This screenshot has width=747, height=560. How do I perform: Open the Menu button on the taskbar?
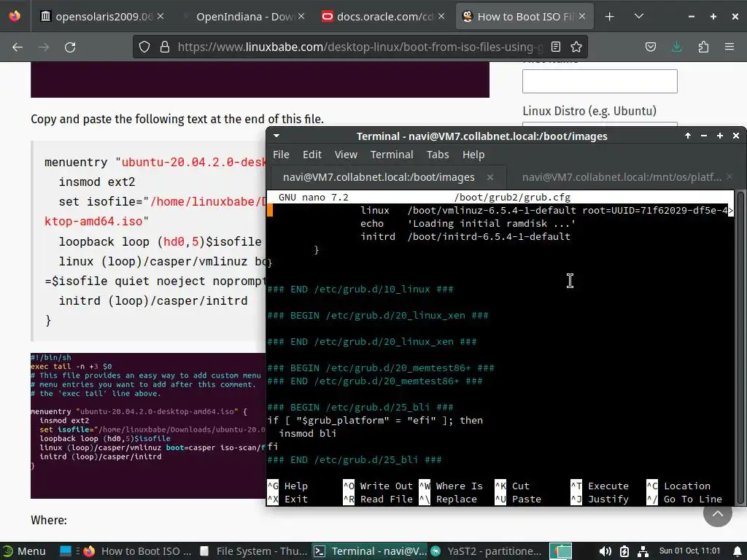click(24, 551)
